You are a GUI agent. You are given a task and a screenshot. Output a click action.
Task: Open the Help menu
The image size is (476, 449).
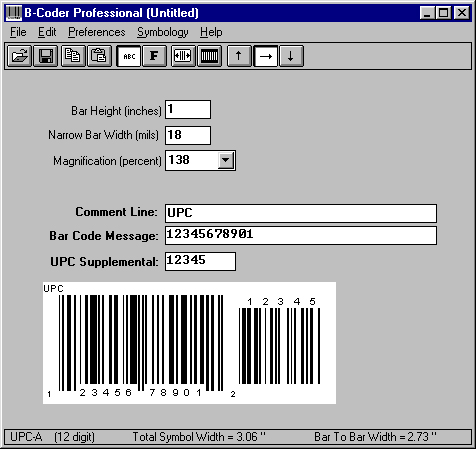[211, 32]
